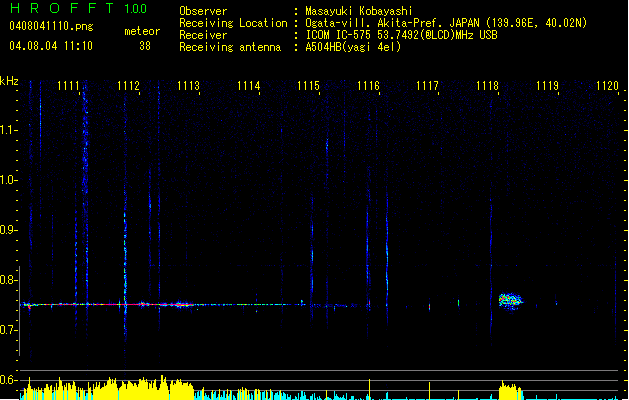
Task: Click the ICOM IC-575 receiver text
Action: tap(401, 35)
